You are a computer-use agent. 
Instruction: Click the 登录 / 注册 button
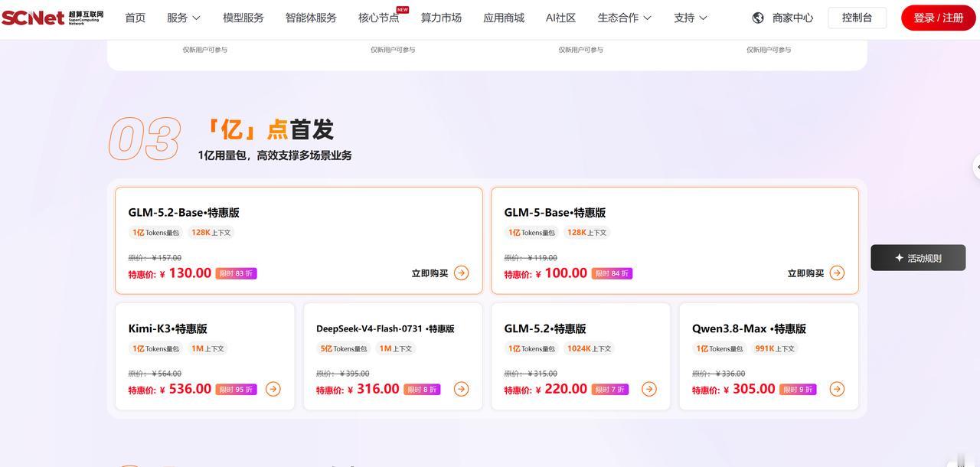939,18
